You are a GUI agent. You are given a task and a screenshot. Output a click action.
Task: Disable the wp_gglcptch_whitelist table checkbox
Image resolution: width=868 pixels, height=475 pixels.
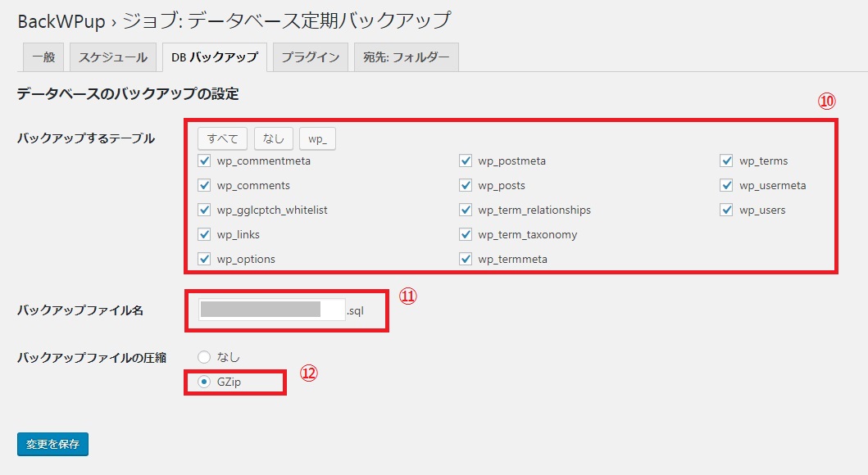click(x=204, y=210)
